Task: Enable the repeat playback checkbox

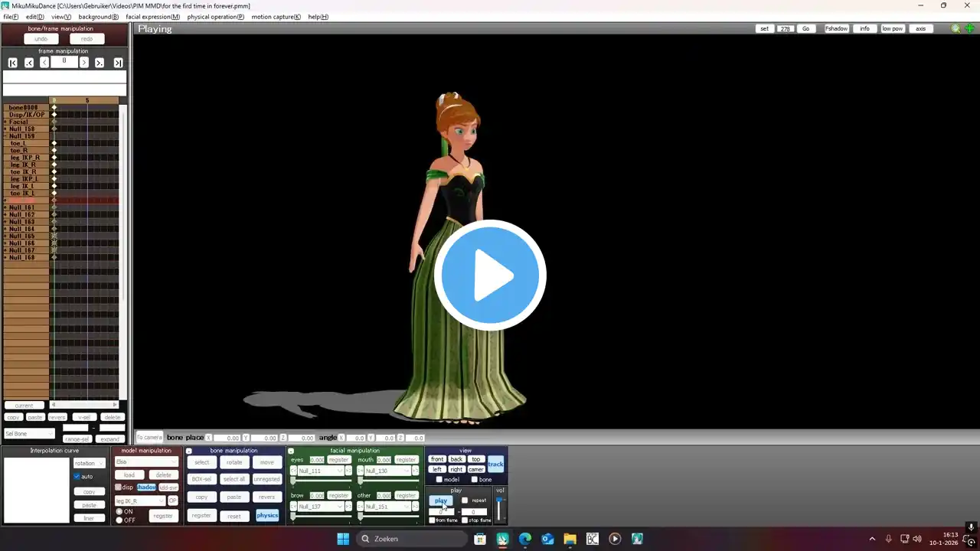Action: [x=465, y=500]
